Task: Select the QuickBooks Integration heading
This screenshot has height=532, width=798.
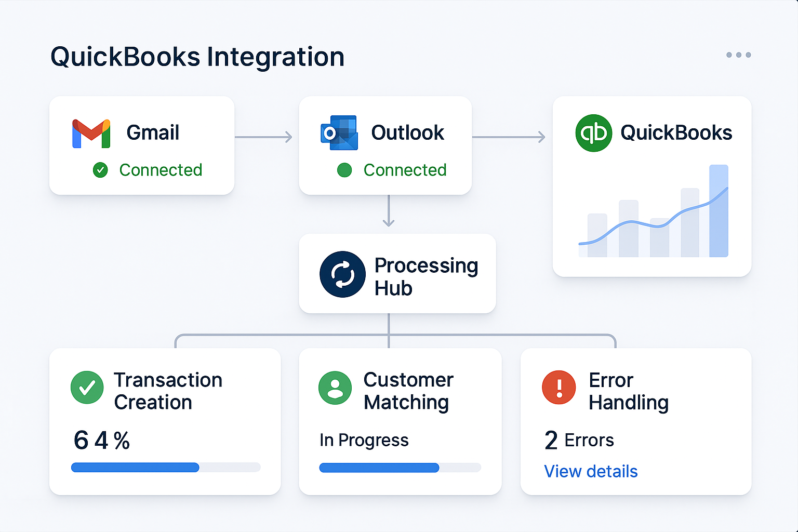Action: [x=197, y=57]
